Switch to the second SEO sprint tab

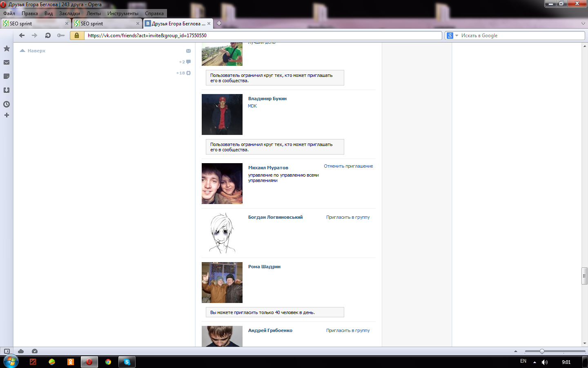(x=107, y=24)
